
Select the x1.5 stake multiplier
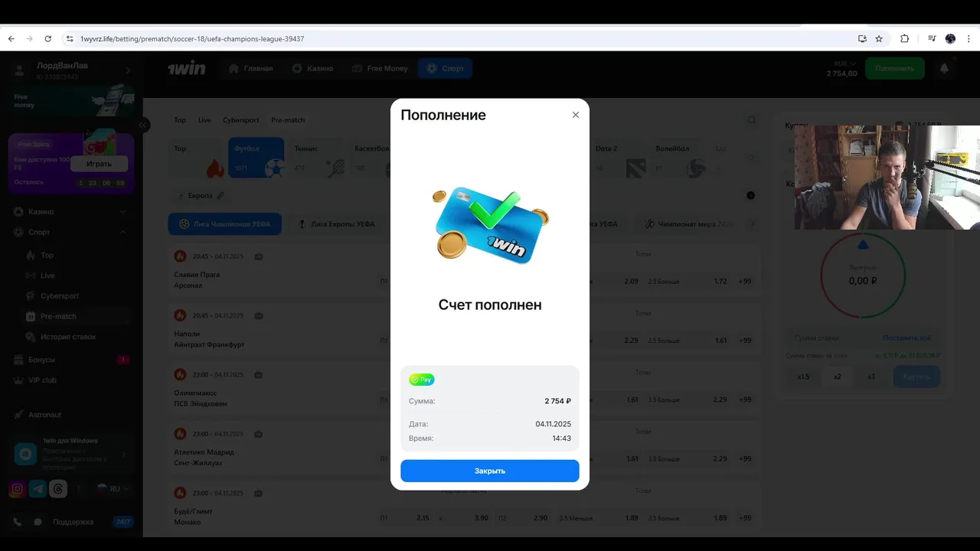(x=803, y=377)
